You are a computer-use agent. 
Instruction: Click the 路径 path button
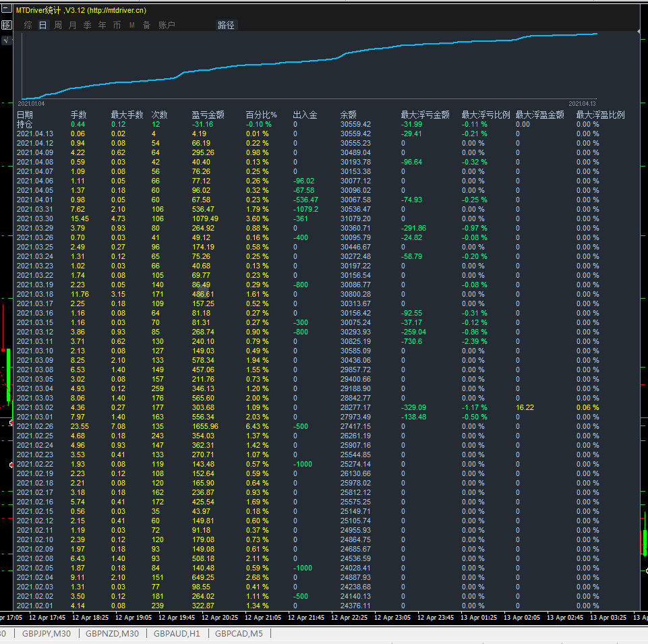[x=226, y=25]
